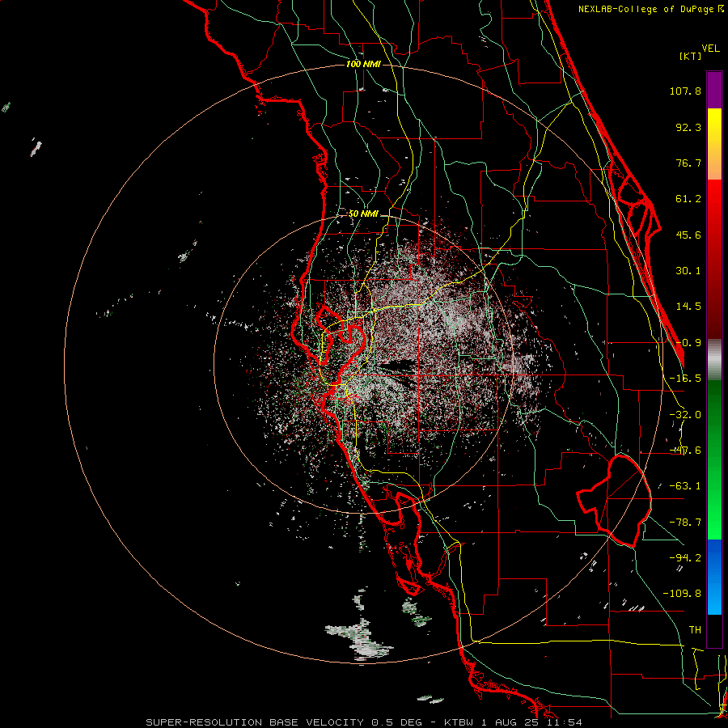
Task: Select the -94.2 legend value
Action: point(685,557)
